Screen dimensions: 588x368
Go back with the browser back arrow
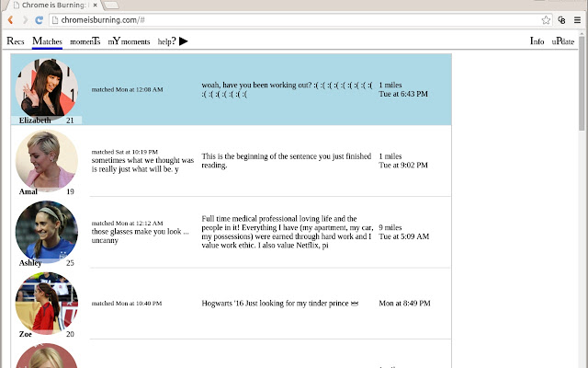(x=10, y=20)
